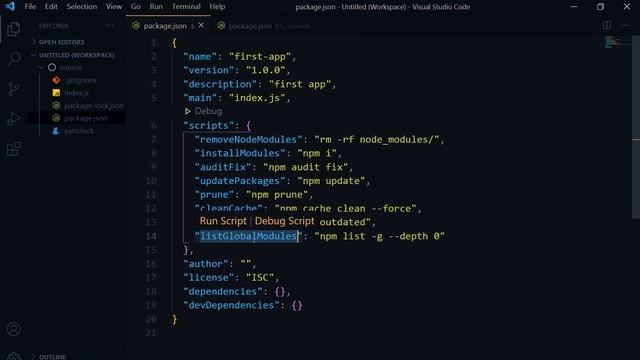
Task: Click the split editor icon
Action: coord(607,25)
